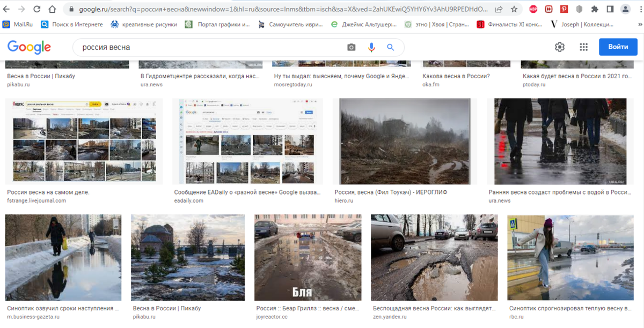Open 'креативные рисунки' bookmark
This screenshot has height=328, width=644.
pos(143,24)
